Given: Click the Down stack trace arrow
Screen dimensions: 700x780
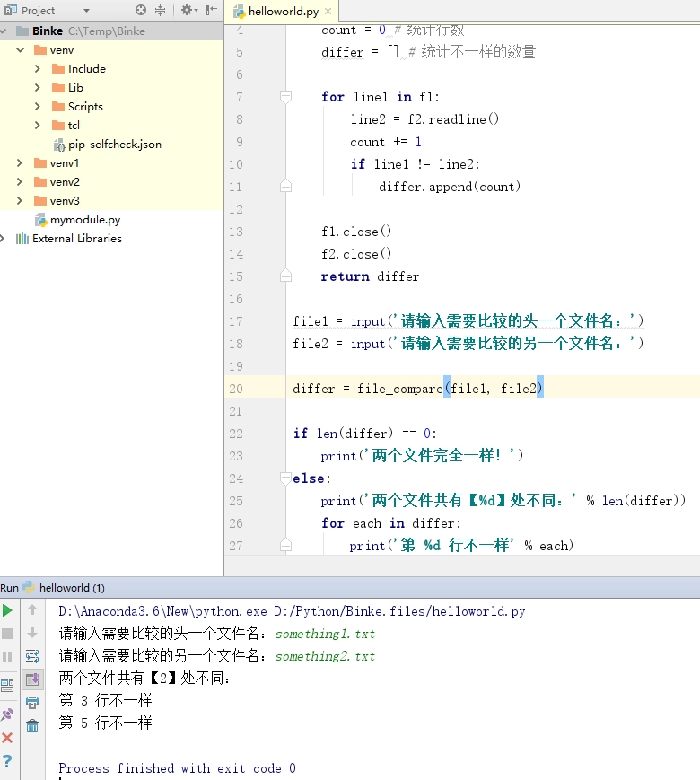Looking at the screenshot, I should pyautogui.click(x=32, y=633).
